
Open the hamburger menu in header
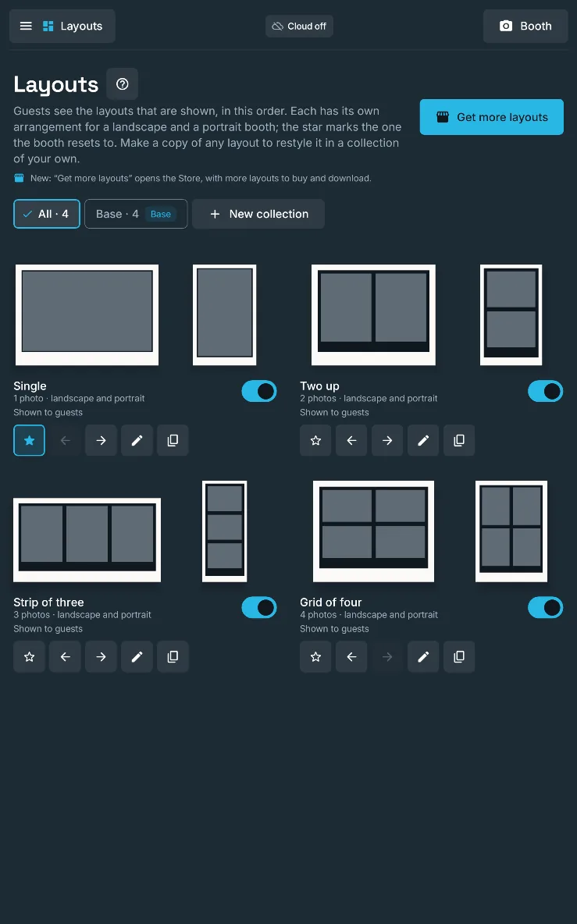pyautogui.click(x=26, y=26)
